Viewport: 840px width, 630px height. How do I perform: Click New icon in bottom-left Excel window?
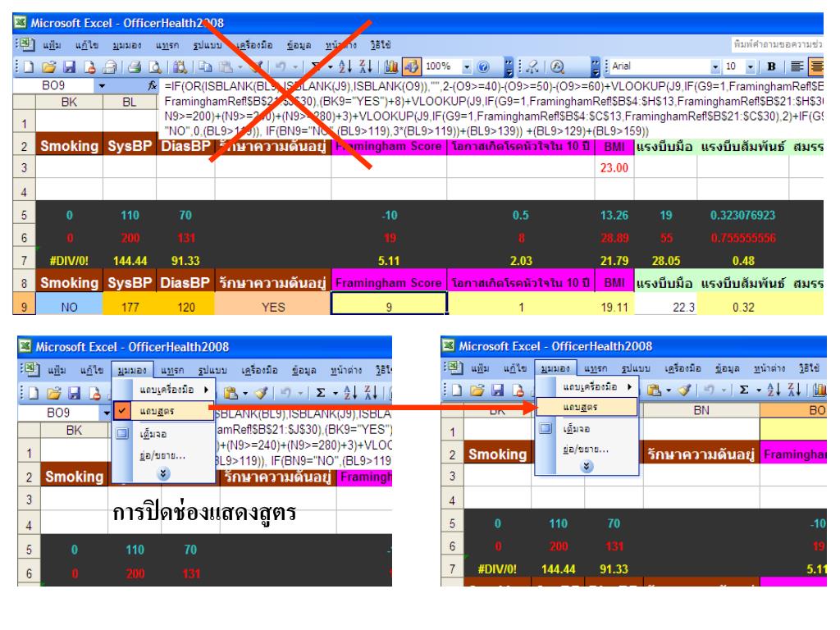point(33,393)
